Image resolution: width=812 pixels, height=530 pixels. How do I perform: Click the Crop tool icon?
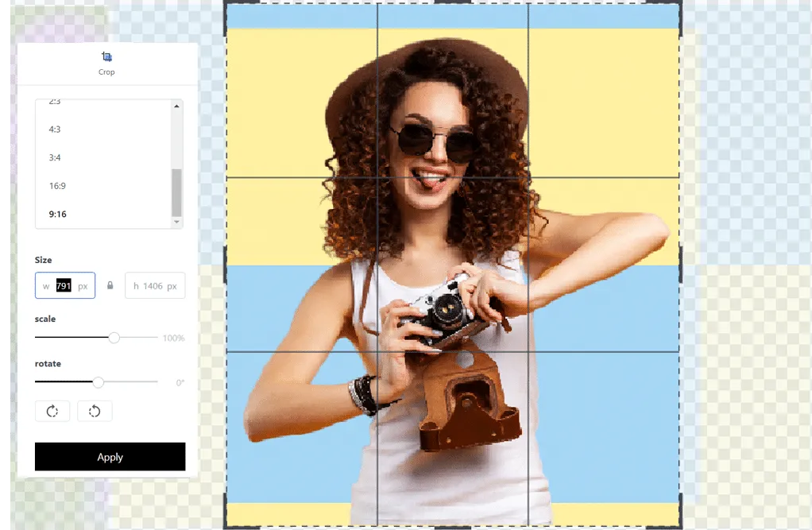106,57
